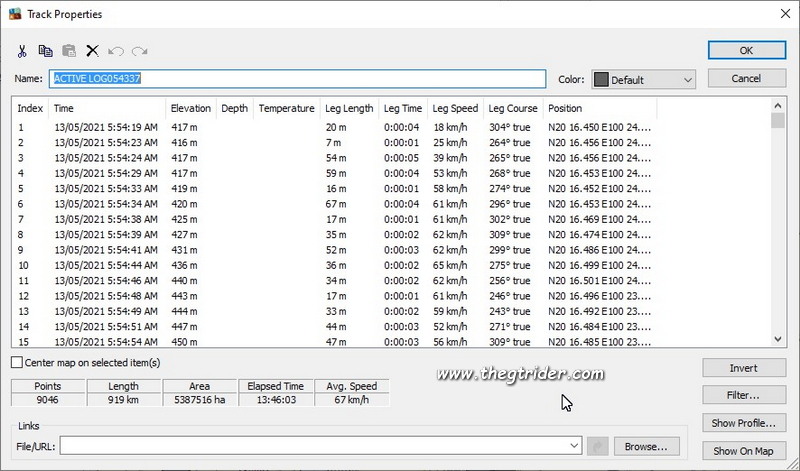Click the Redo arrow icon

coord(139,51)
